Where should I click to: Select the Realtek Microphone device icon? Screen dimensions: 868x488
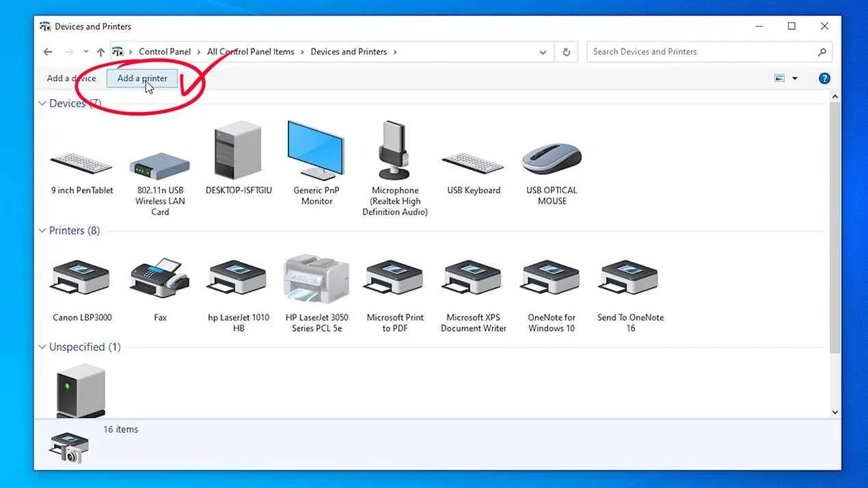394,150
